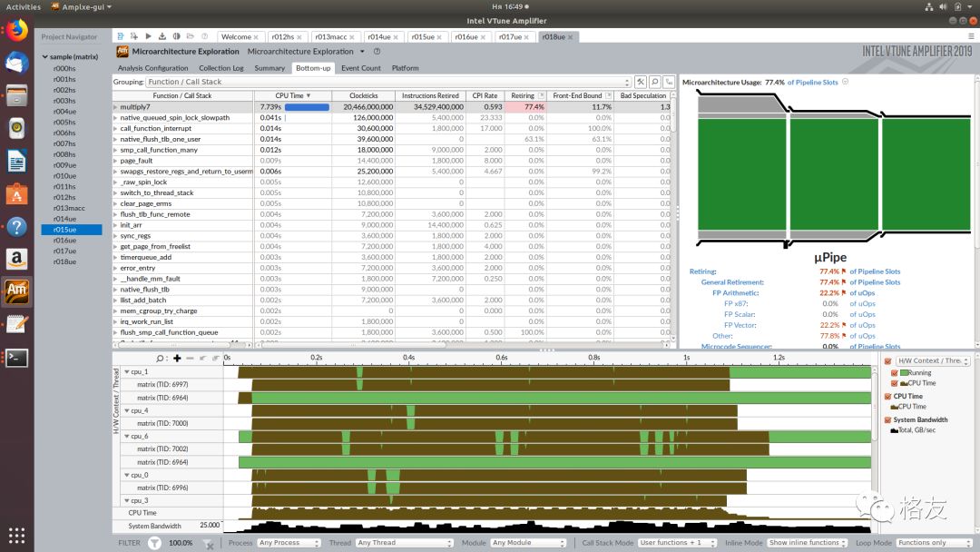Click the call stack pane toggle icon
The width and height of the screenshot is (980, 552).
coord(669,82)
